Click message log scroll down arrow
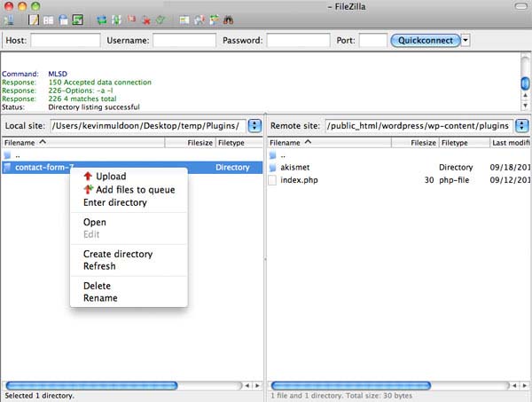This screenshot has width=532, height=402. (x=525, y=106)
